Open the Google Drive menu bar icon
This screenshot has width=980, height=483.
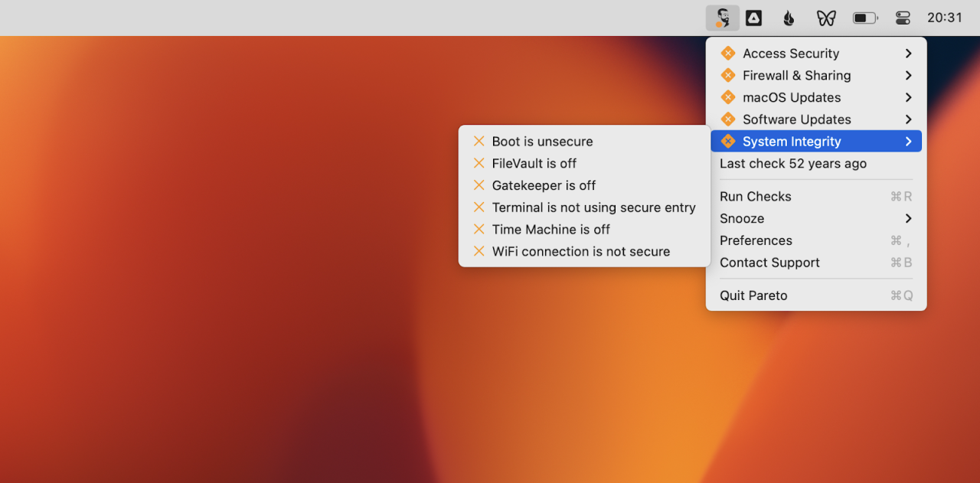click(x=753, y=18)
